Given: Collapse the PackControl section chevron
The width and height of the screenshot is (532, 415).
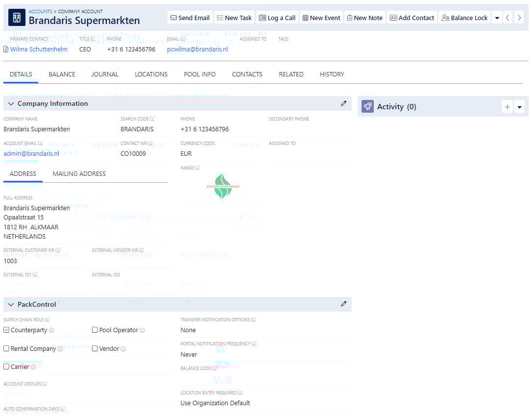Looking at the screenshot, I should coord(11,305).
